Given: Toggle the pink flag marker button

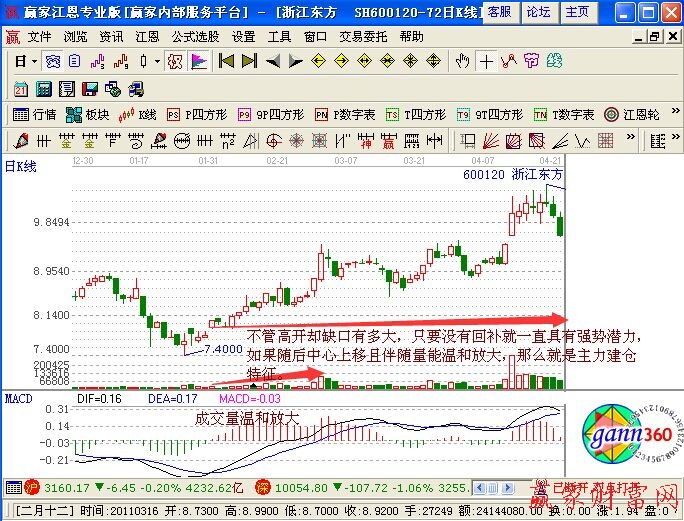Looking at the screenshot, I should tap(199, 61).
